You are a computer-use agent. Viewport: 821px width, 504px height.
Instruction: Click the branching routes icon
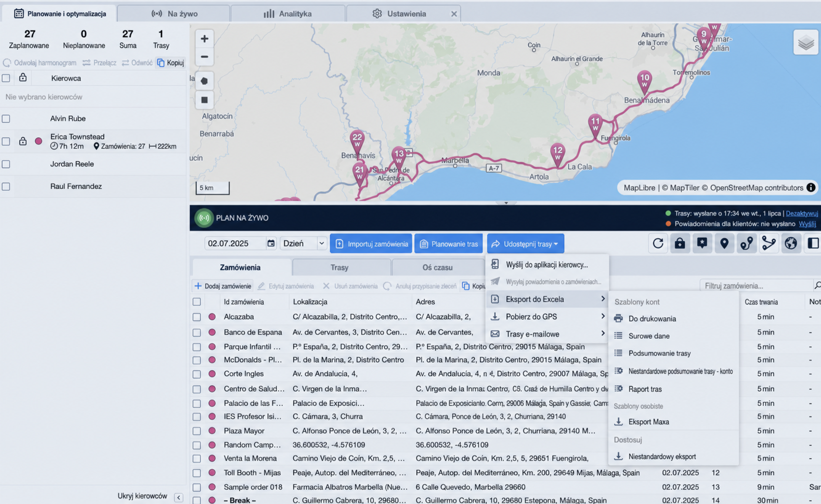pos(769,244)
